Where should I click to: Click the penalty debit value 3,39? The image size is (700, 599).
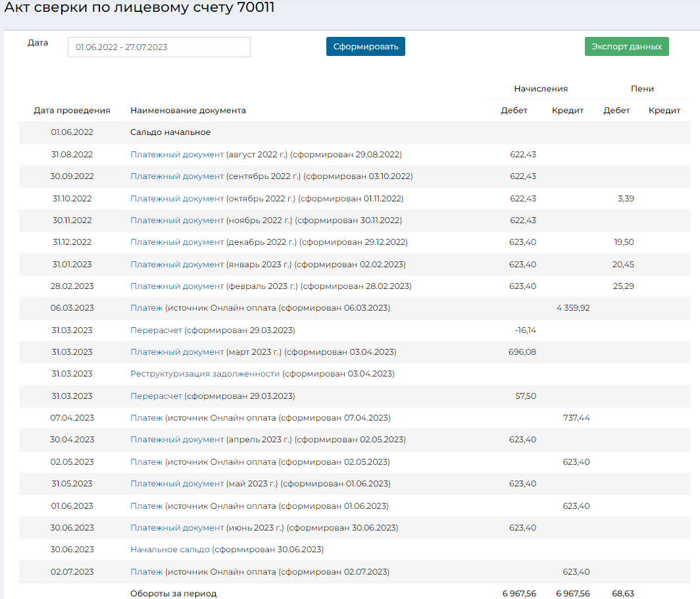pos(626,198)
